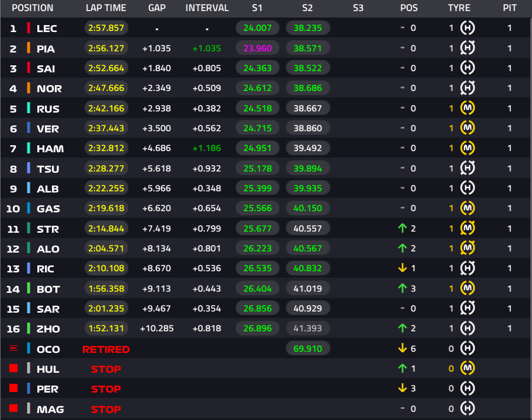Image resolution: width=532 pixels, height=420 pixels.
Task: Click the hard tyre icon in LEC row
Action: (467, 28)
